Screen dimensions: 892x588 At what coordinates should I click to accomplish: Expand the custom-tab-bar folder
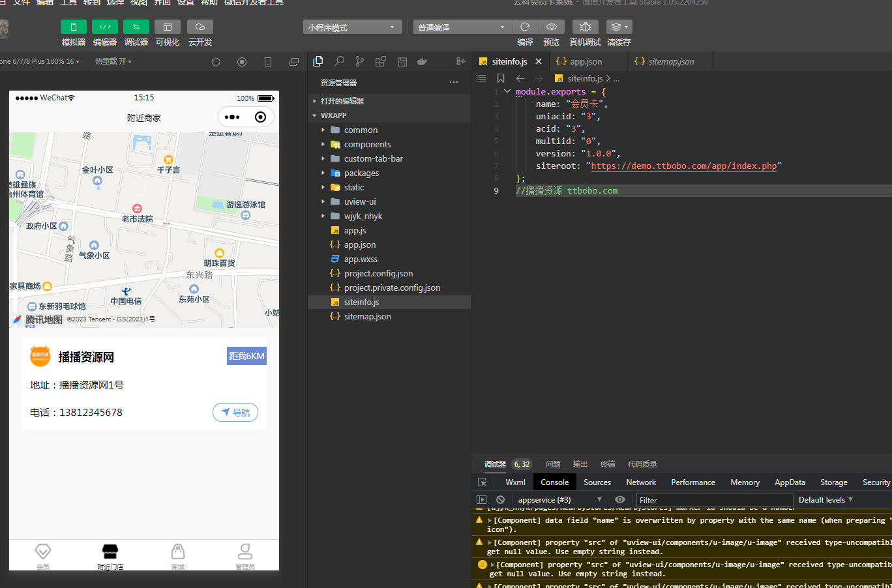(x=389, y=158)
